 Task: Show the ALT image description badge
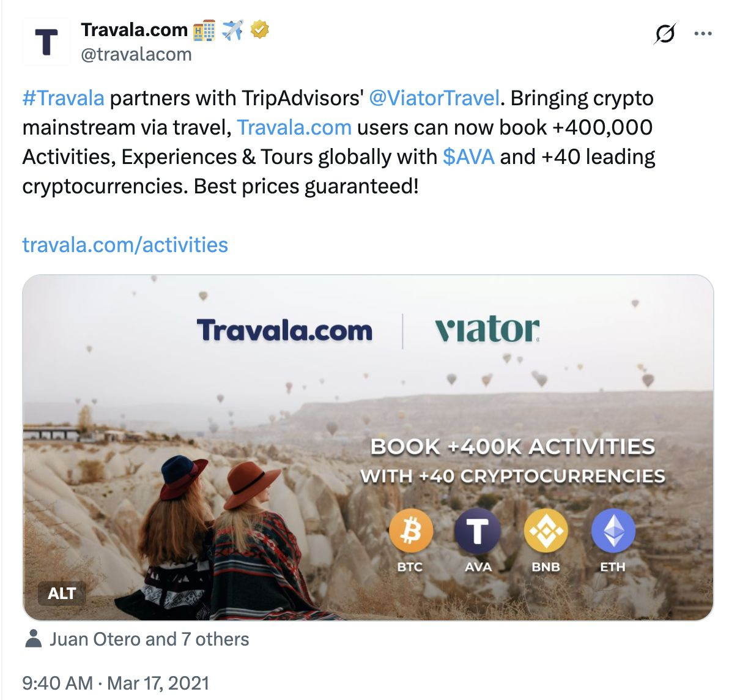pos(61,593)
